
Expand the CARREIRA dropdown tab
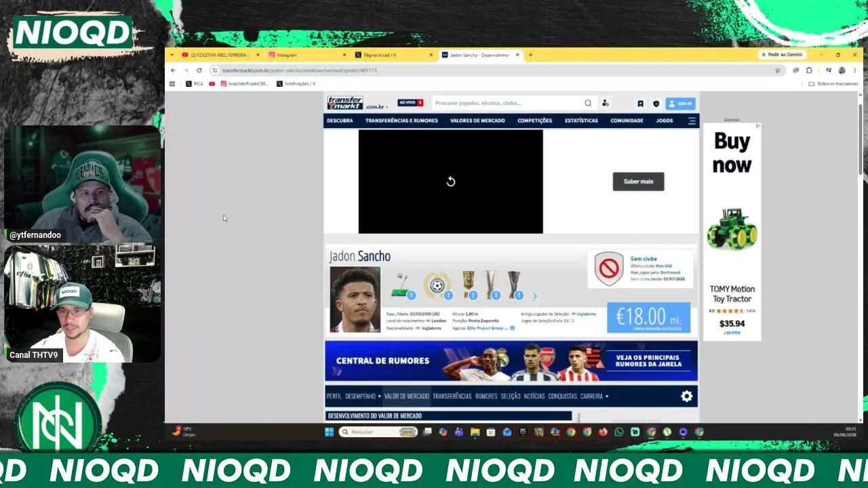click(594, 396)
